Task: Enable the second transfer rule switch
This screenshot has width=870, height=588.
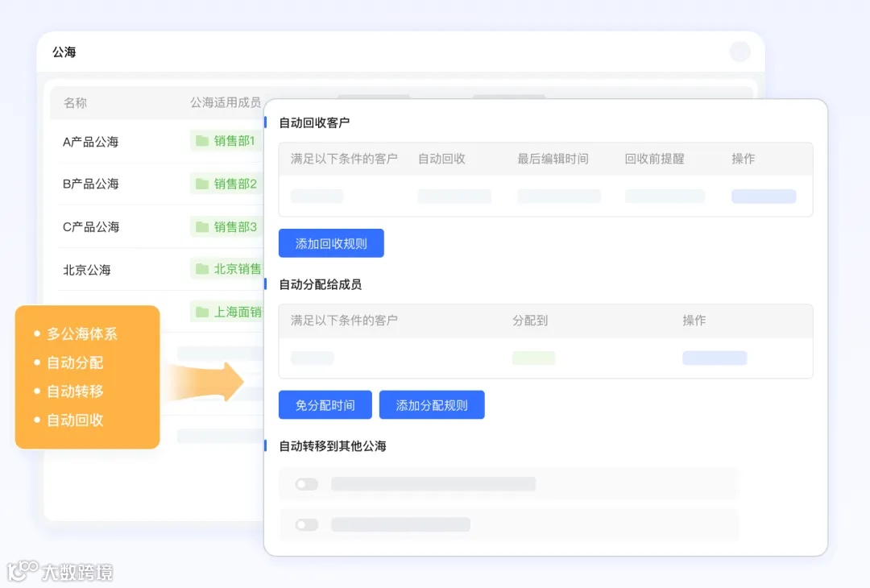Action: point(306,524)
